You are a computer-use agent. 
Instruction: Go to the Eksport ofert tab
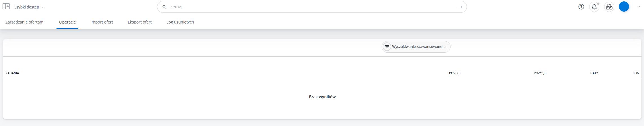[x=140, y=22]
